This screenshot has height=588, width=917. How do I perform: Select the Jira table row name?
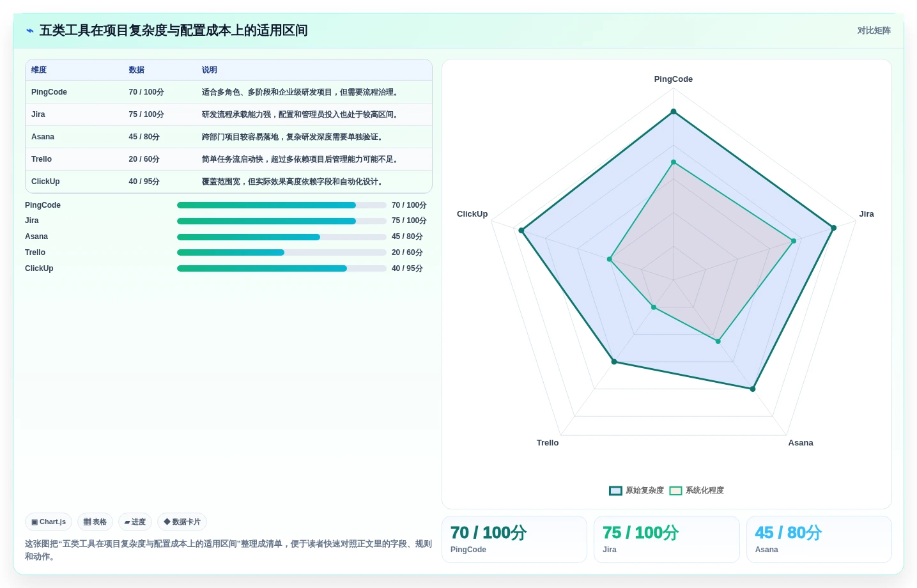click(38, 115)
